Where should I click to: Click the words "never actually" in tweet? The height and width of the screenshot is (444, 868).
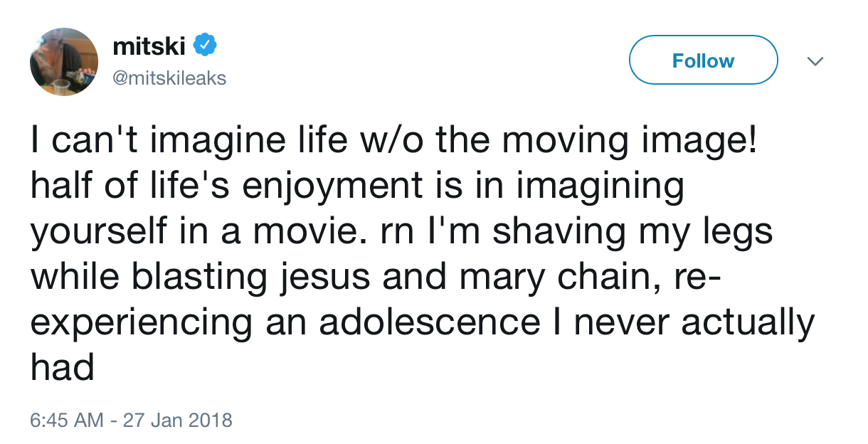click(x=694, y=322)
